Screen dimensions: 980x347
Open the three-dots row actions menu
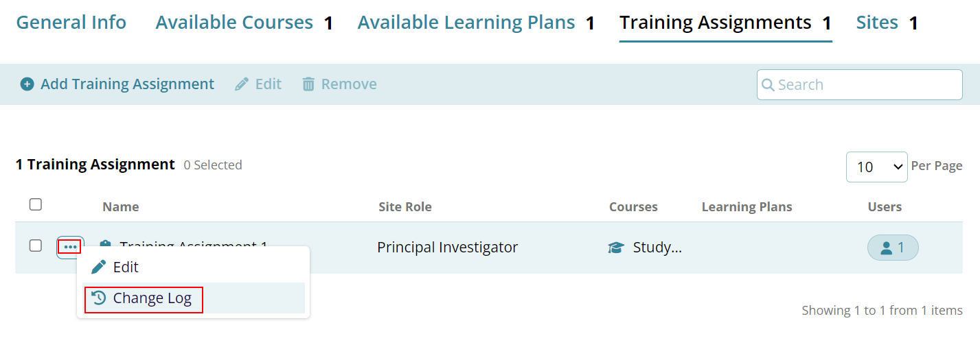[x=70, y=247]
